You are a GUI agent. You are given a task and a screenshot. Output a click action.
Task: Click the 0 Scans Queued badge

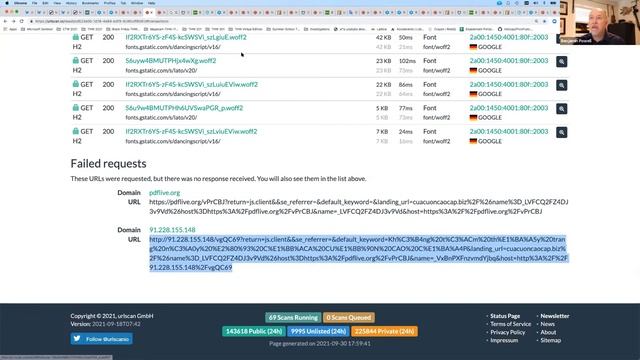[x=349, y=318]
